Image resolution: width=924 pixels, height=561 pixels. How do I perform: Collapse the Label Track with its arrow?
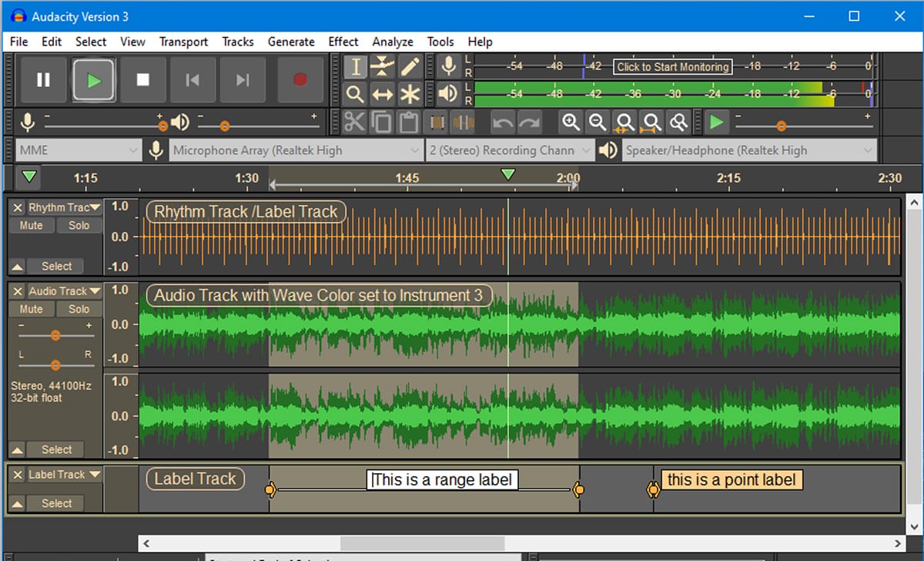tap(18, 503)
